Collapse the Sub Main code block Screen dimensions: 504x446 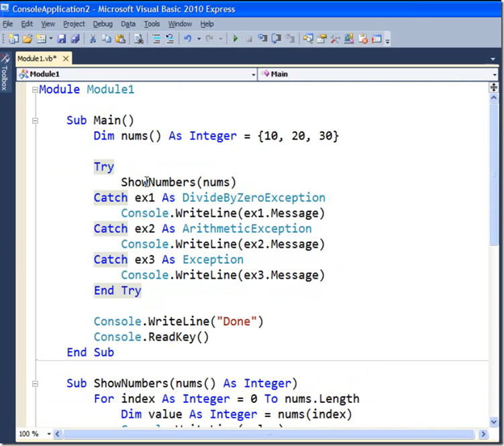pyautogui.click(x=35, y=121)
